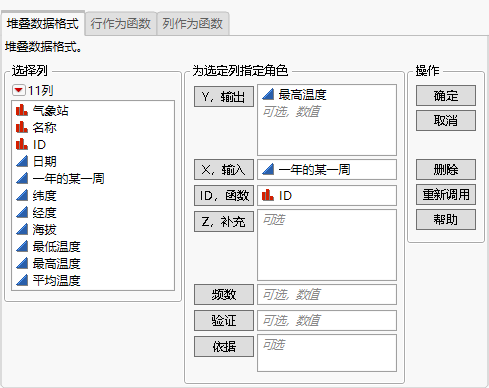Click the red bar icon beside ID in column list
The height and width of the screenshot is (388, 489).
(22, 144)
